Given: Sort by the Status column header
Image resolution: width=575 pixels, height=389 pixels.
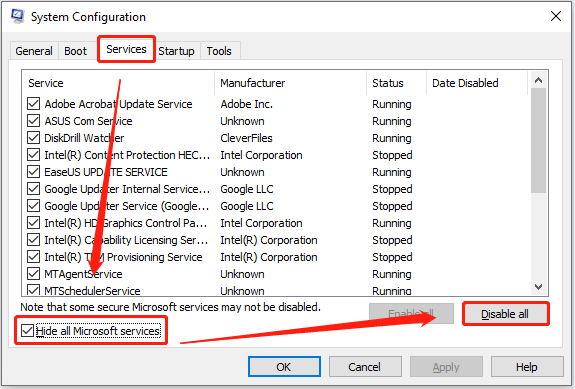Looking at the screenshot, I should point(396,83).
